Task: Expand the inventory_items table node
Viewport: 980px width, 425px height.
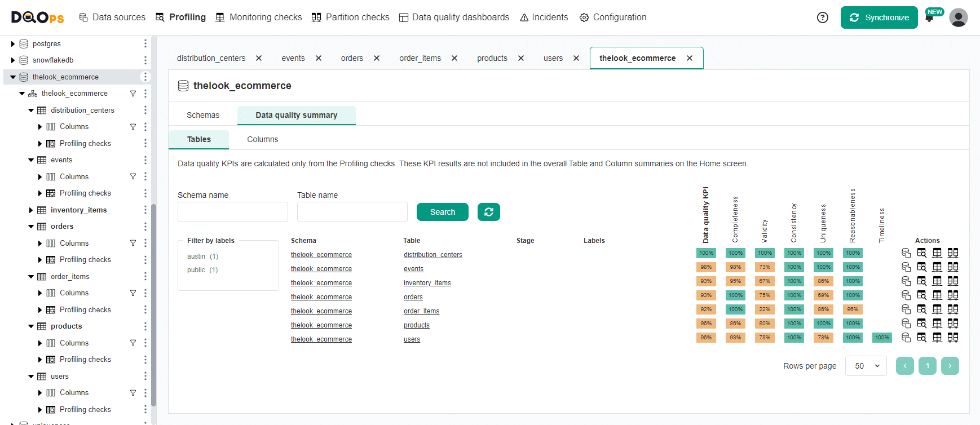Action: (31, 210)
